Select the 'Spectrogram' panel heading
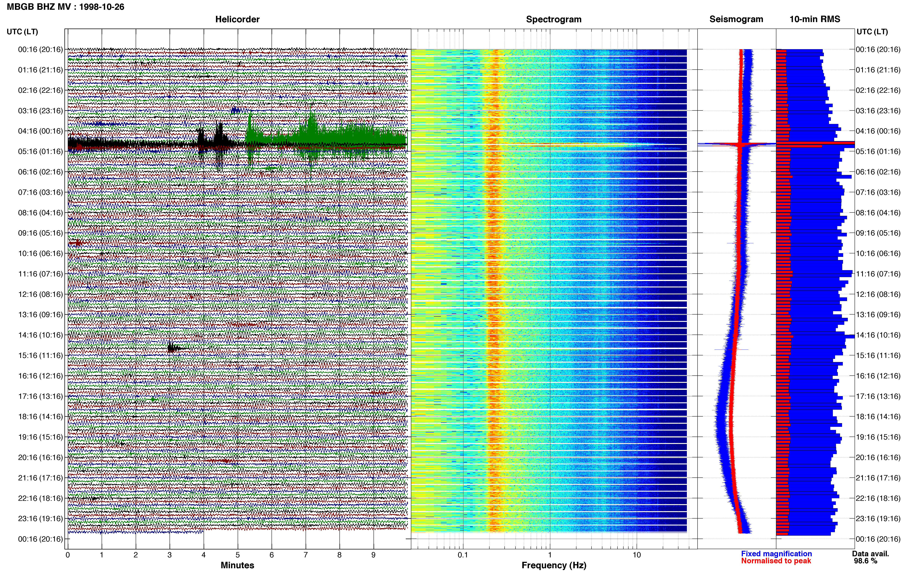The width and height of the screenshot is (924, 578). coord(554,19)
